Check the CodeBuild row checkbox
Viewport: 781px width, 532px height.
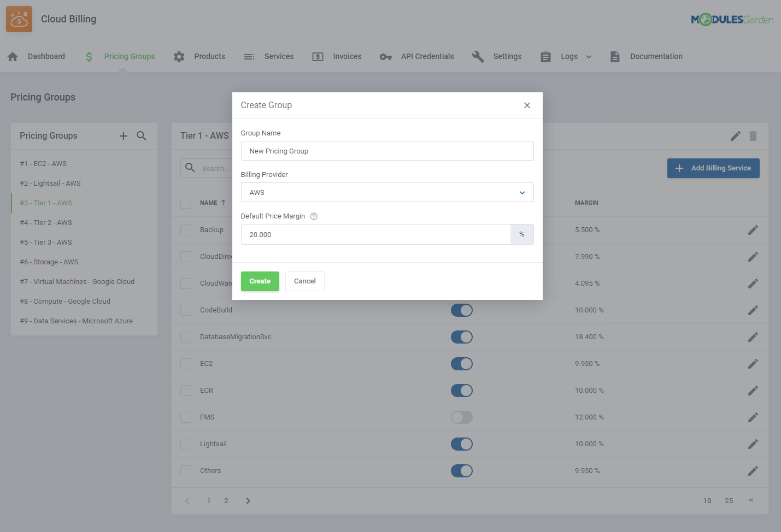(186, 310)
